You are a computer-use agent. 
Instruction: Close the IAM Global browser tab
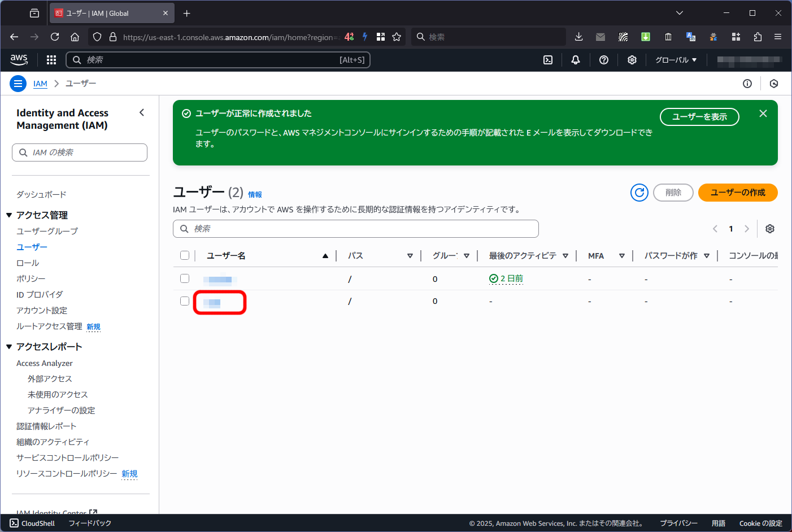[166, 13]
